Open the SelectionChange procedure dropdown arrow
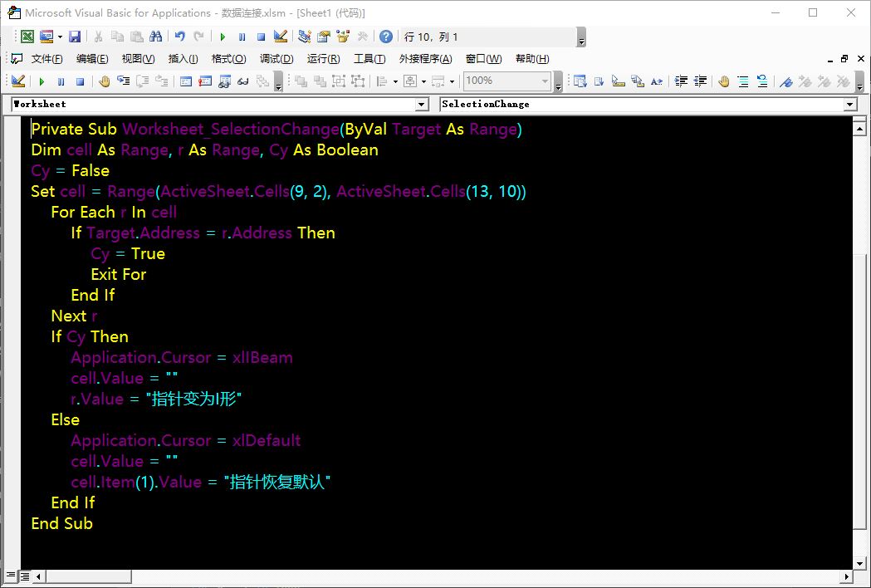This screenshot has height=588, width=871. point(850,104)
